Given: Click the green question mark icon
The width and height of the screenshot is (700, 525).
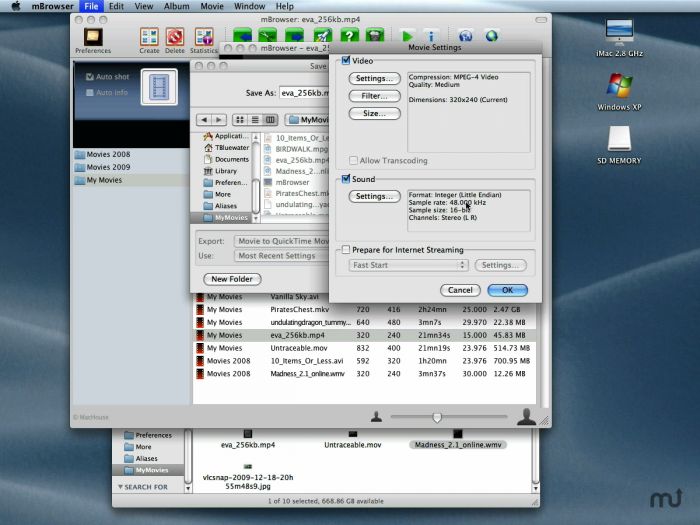Looking at the screenshot, I should coord(349,35).
